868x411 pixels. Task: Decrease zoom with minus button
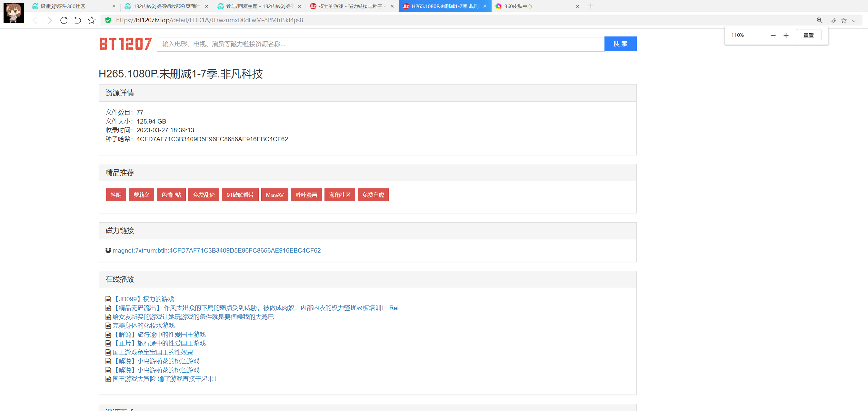pos(773,35)
